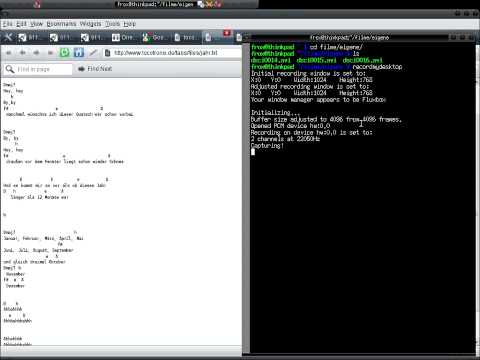
Task: Click the Wand (pencil) icon next to Home
Action: [93, 53]
